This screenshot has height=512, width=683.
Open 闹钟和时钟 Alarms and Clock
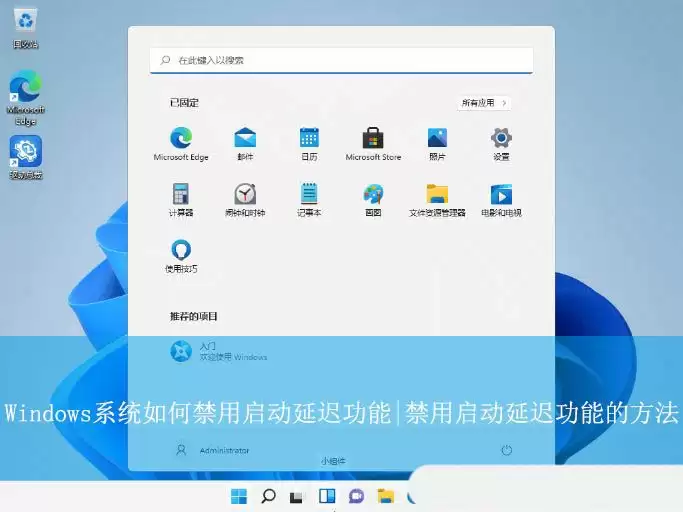click(245, 200)
